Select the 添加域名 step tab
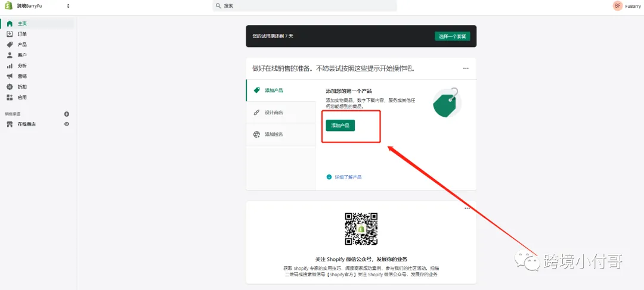This screenshot has width=644, height=290. (x=281, y=134)
